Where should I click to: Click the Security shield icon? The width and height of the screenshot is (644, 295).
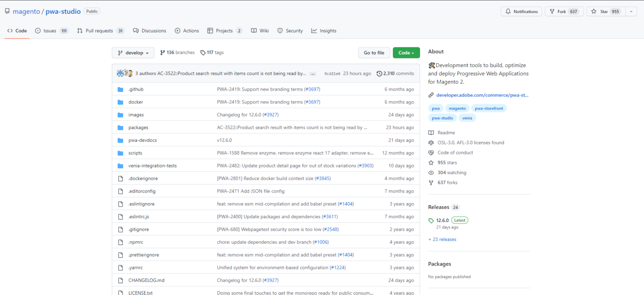tap(280, 30)
